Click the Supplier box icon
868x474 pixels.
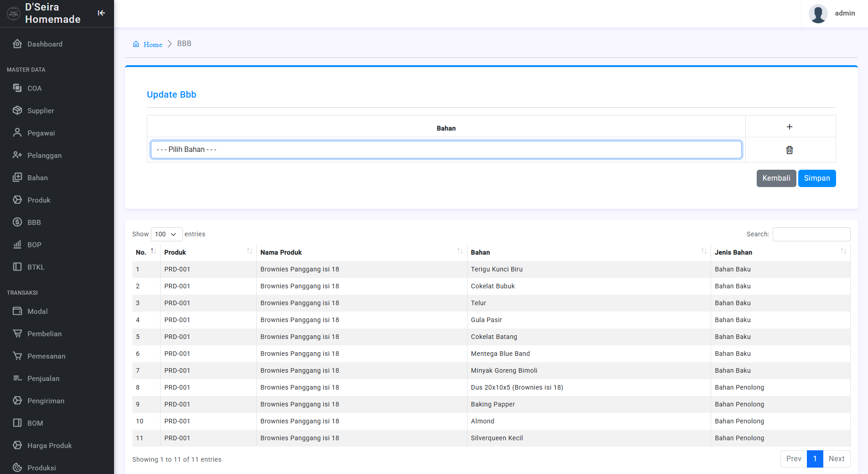pos(17,110)
